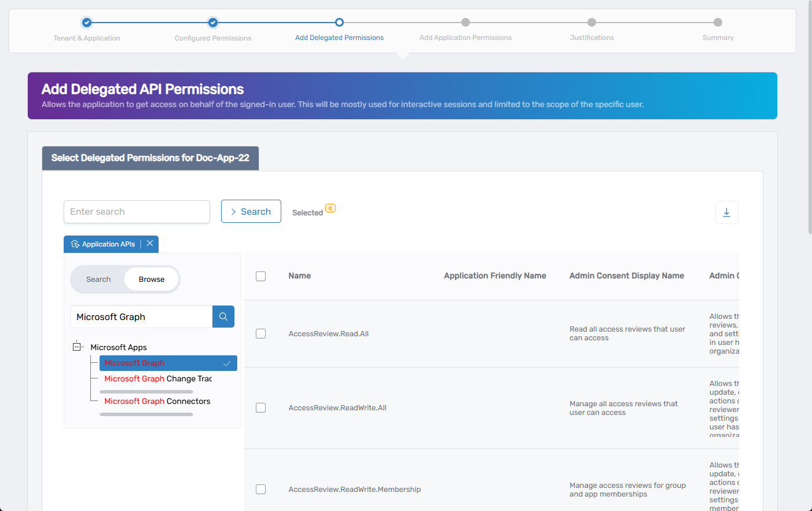Viewport: 812px width, 511px height.
Task: Click the completed checkmark on Tenant & Application step
Action: pyautogui.click(x=86, y=22)
